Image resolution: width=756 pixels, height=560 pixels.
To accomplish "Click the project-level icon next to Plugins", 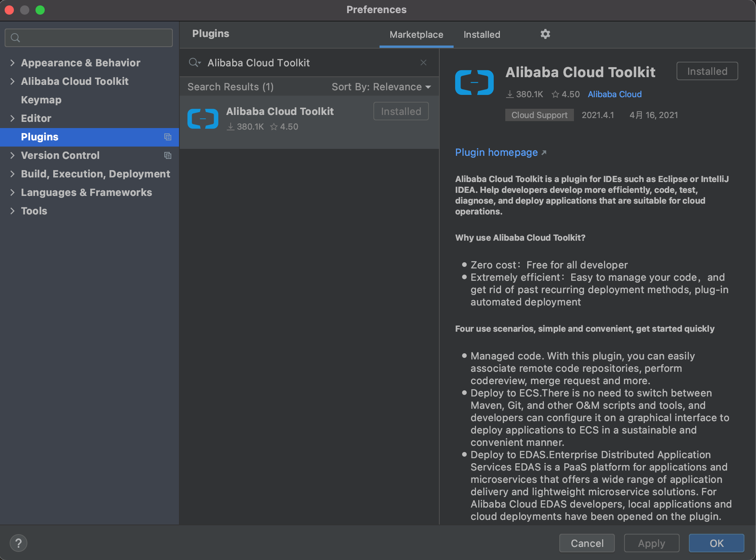I will click(x=167, y=137).
